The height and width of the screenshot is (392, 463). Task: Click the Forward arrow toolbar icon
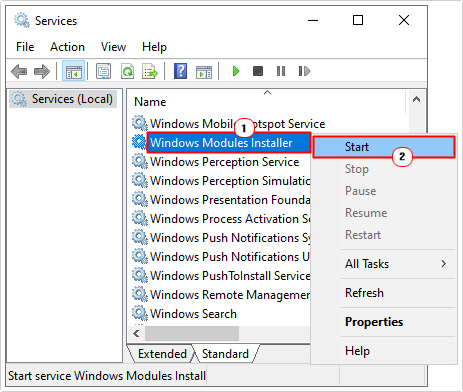[42, 71]
